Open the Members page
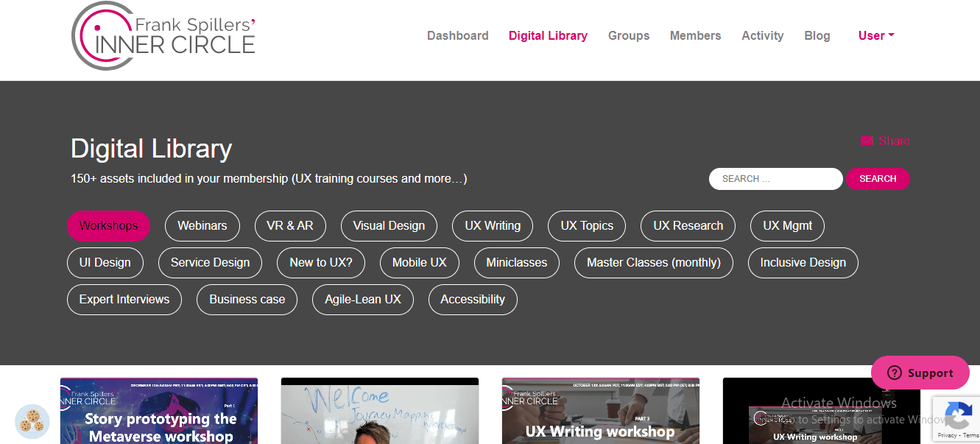The width and height of the screenshot is (980, 444). 696,35
